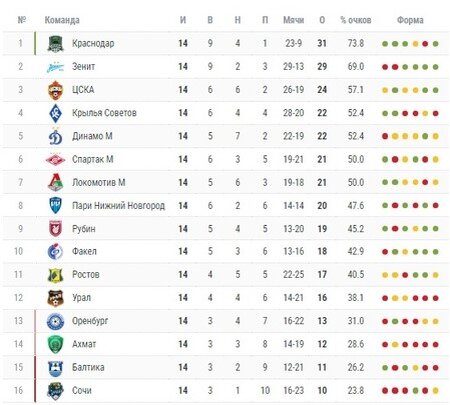Image resolution: width=450 pixels, height=405 pixels.
Task: Select the Локомотив М emblem
Action: coord(55,183)
